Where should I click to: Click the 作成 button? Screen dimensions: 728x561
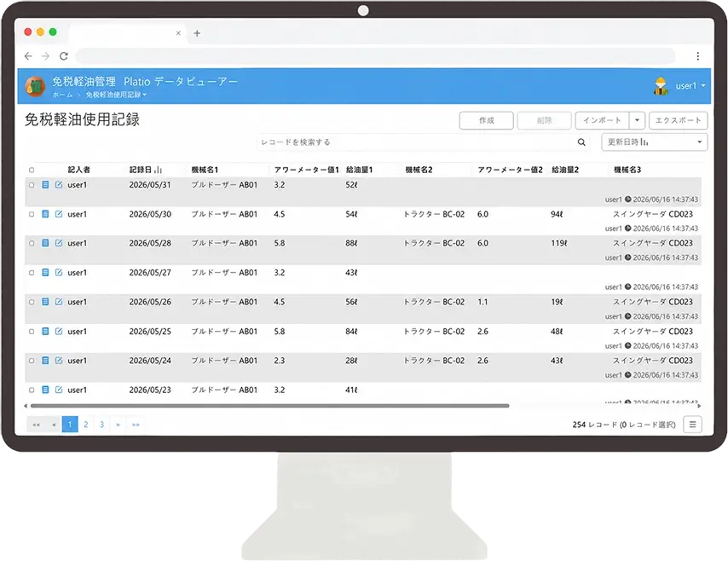pos(486,120)
